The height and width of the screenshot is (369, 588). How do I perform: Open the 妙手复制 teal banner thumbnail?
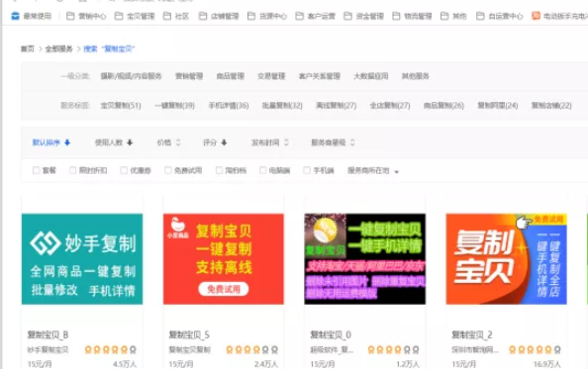point(82,259)
